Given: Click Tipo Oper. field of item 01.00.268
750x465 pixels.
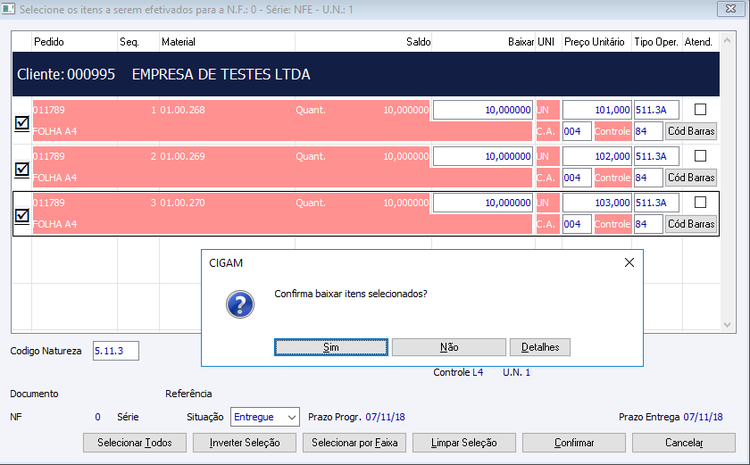Looking at the screenshot, I should tap(657, 110).
